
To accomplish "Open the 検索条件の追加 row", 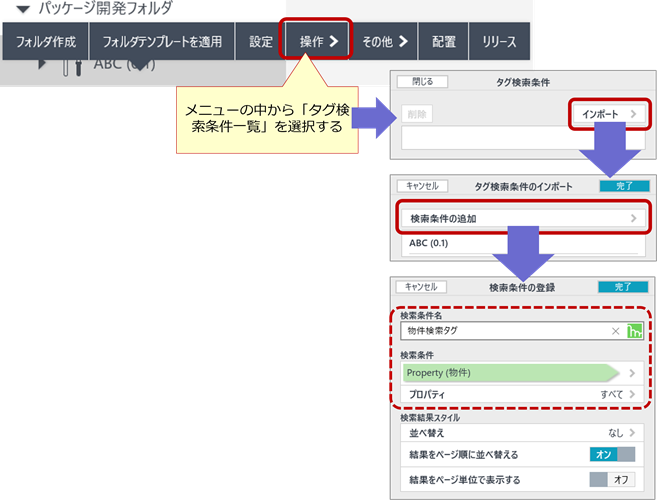I will point(523,218).
